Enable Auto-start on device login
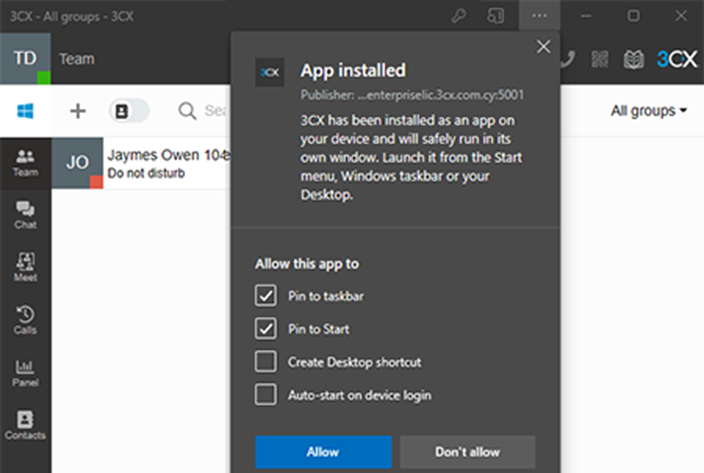 pos(265,395)
